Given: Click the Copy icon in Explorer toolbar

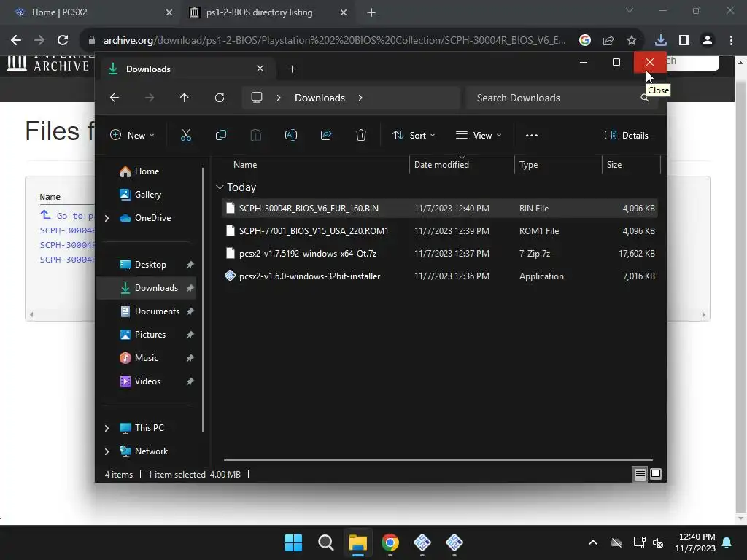Looking at the screenshot, I should pyautogui.click(x=220, y=135).
